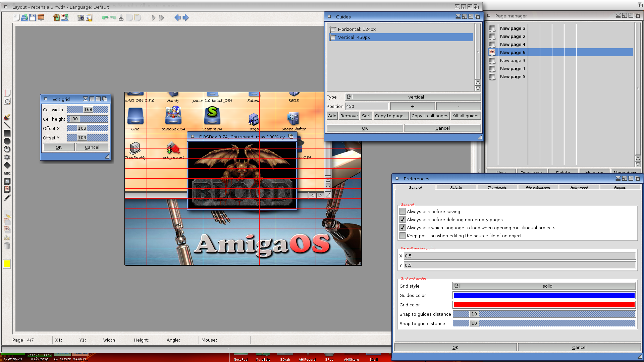Screen dimensions: 644x362
Task: Select the line drawing tool
Action: pos(7,125)
